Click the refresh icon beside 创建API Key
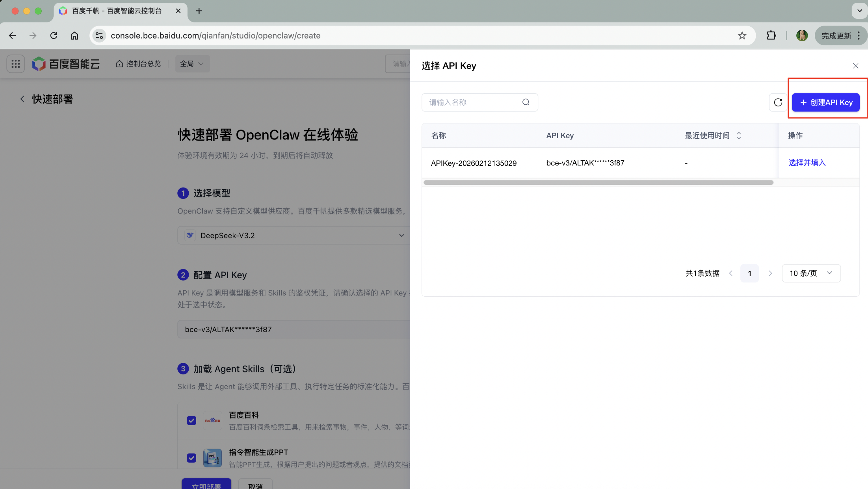The width and height of the screenshot is (868, 489). point(778,102)
